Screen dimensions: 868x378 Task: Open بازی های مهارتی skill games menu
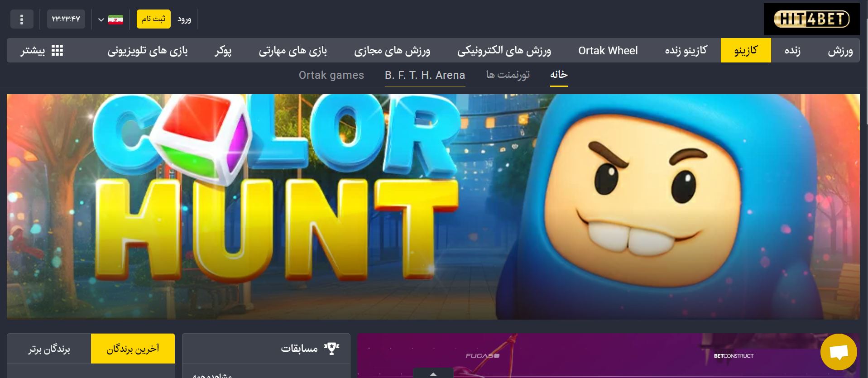click(x=293, y=50)
